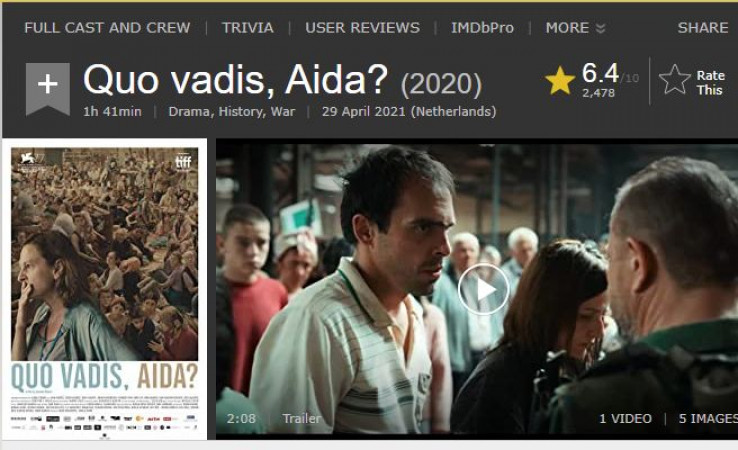This screenshot has height=450, width=738.
Task: Select the War genre link
Action: point(283,112)
